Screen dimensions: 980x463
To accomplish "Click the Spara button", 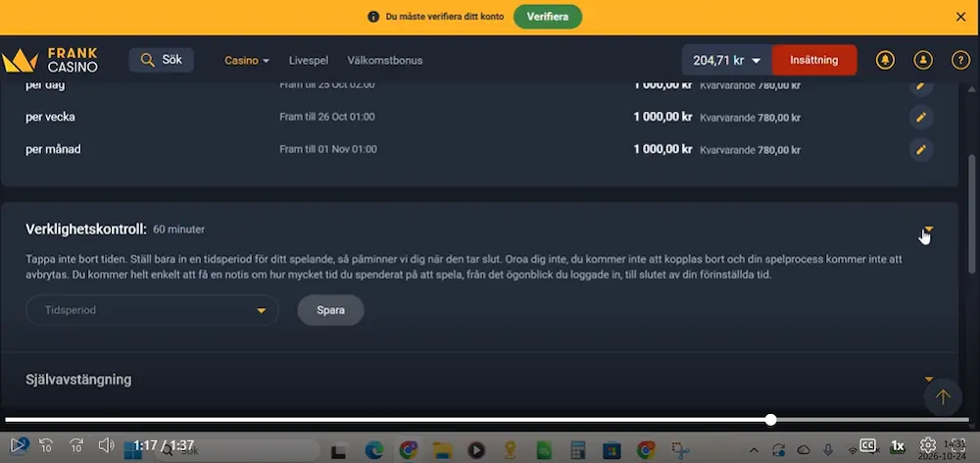I will [x=330, y=310].
